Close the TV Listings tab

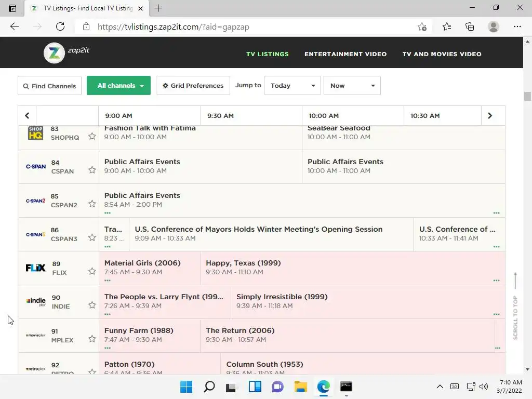click(x=140, y=8)
